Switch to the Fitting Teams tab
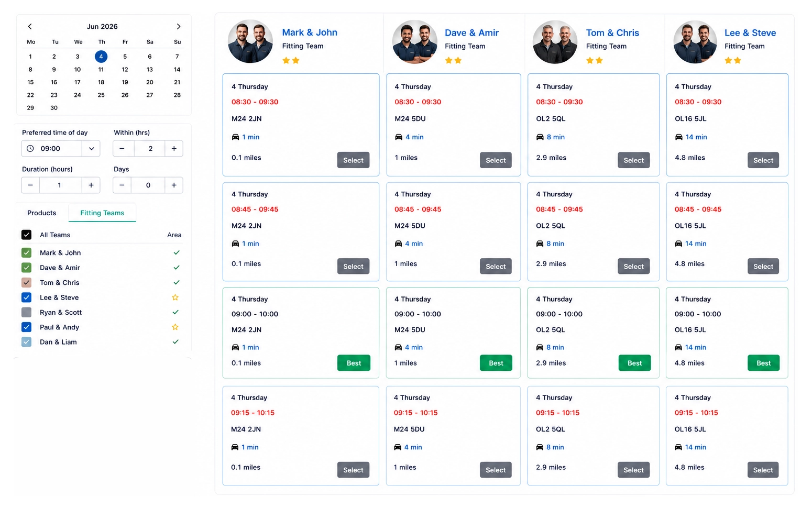The height and width of the screenshot is (508, 812). [102, 213]
